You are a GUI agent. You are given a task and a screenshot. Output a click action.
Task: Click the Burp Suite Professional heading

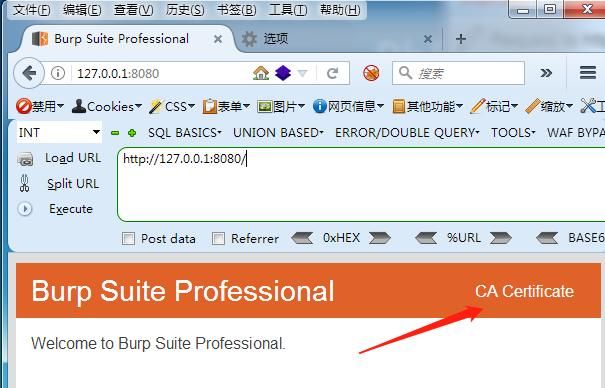(x=183, y=291)
